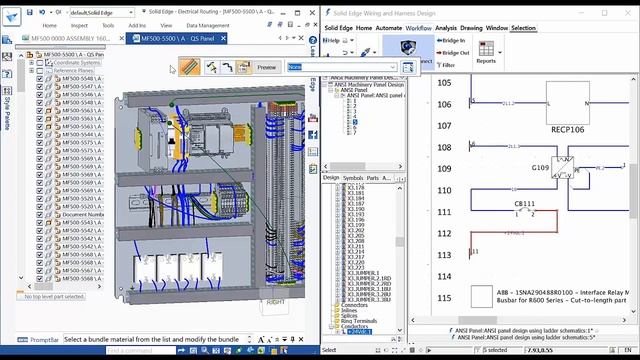Click the Preview button
Screen dimensions: 640x360
pyautogui.click(x=267, y=67)
